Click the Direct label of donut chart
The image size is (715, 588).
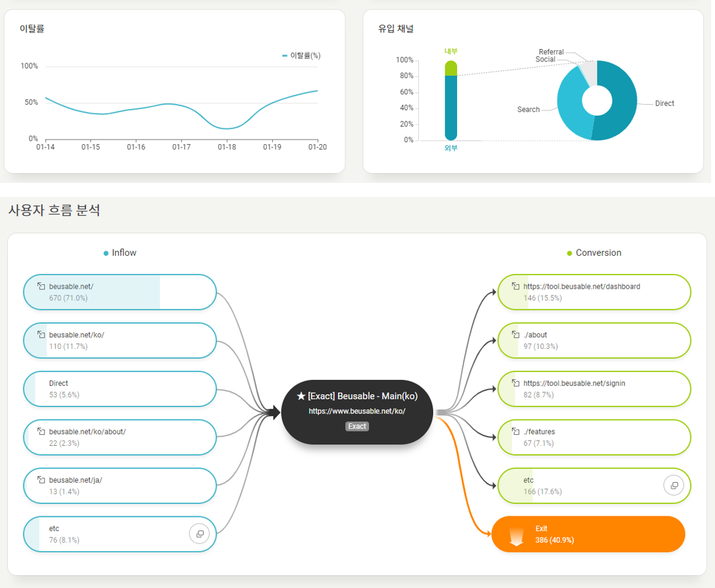coord(665,103)
